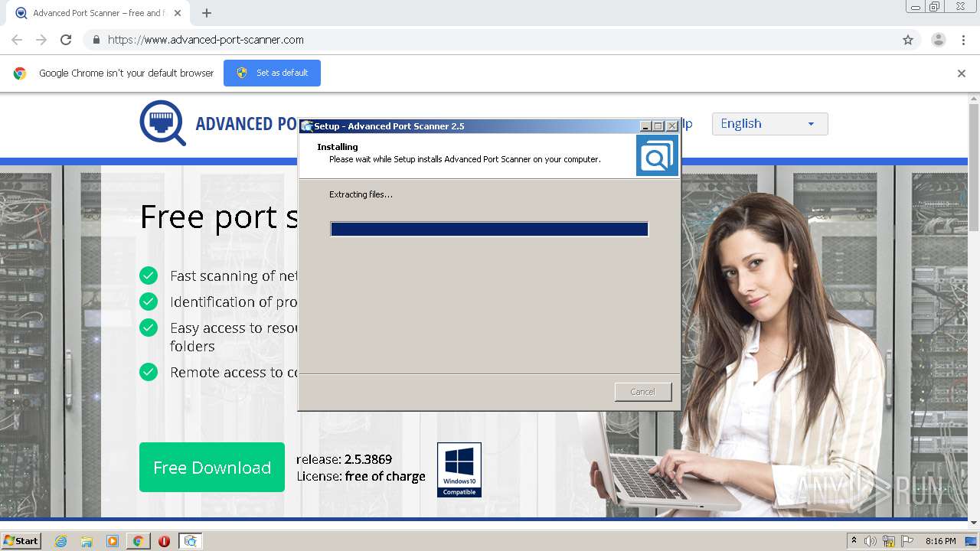Click the setup installer taskbar button
The height and width of the screenshot is (551, 980).
click(x=190, y=541)
